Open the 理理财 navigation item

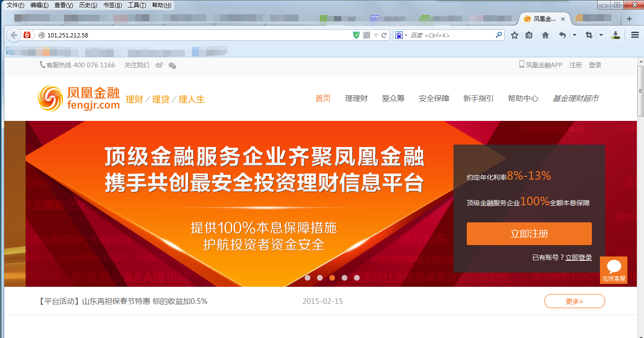[356, 99]
